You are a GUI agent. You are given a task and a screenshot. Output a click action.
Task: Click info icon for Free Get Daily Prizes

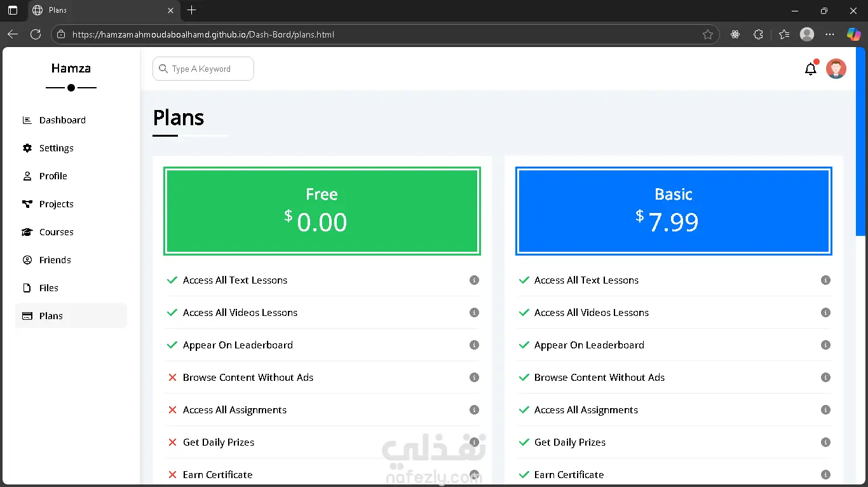click(x=474, y=442)
